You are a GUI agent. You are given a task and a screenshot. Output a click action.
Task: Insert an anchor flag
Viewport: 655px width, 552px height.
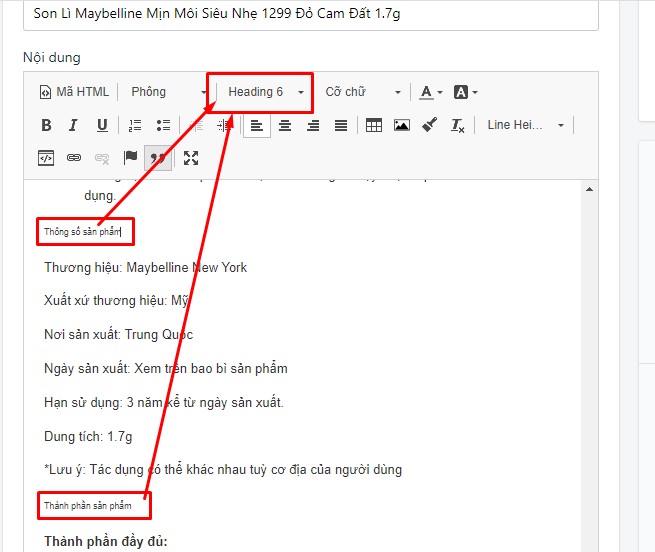point(130,158)
